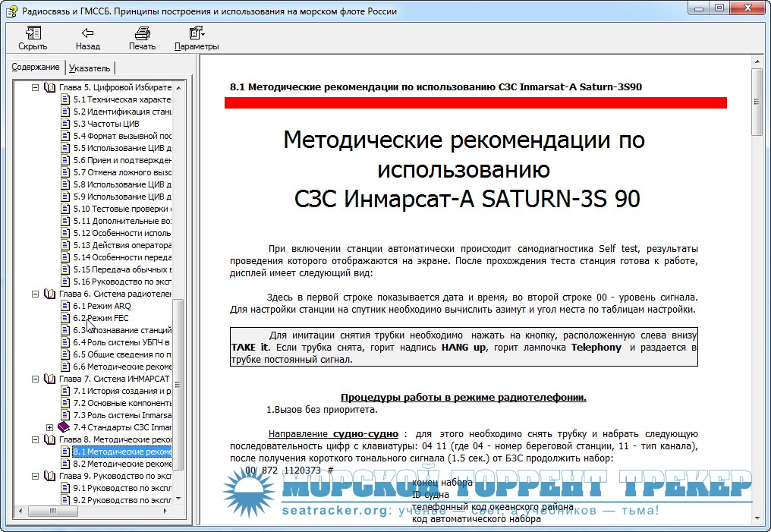Click the Глава 6 open book icon
Image resolution: width=771 pixels, height=532 pixels.
pyautogui.click(x=49, y=294)
